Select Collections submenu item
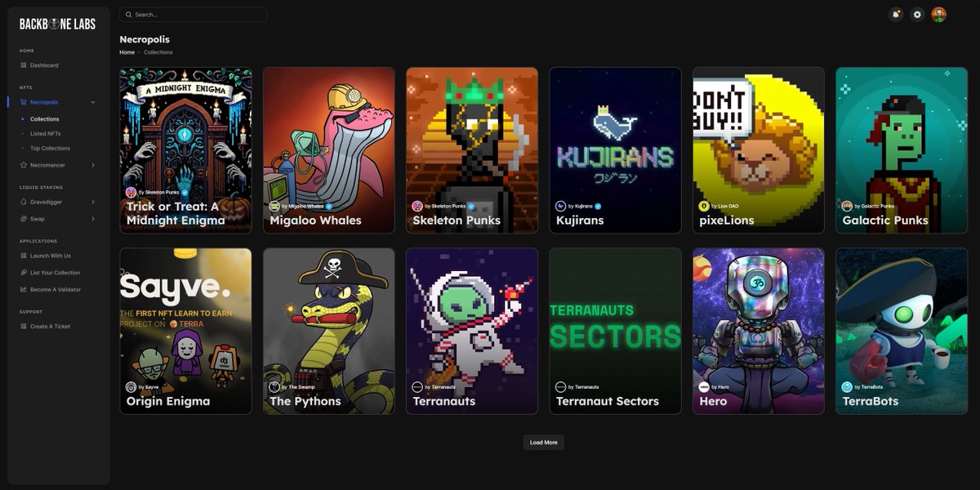980x490 pixels. point(45,119)
